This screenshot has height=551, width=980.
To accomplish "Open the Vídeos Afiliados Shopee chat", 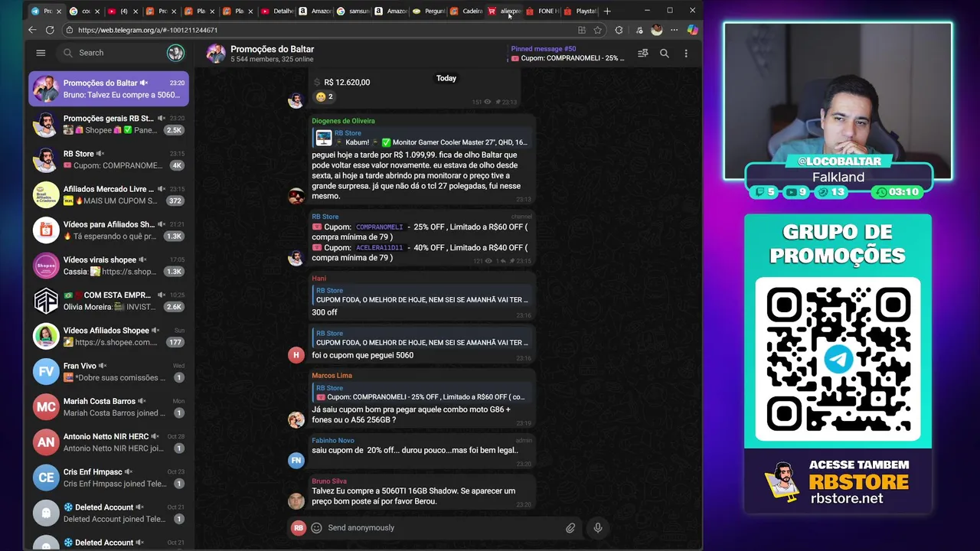I will [109, 336].
